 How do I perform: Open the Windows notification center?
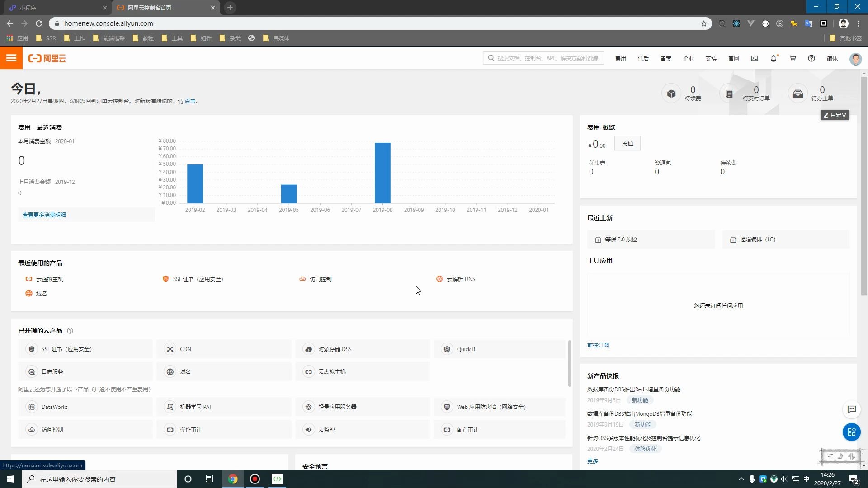[x=854, y=479]
